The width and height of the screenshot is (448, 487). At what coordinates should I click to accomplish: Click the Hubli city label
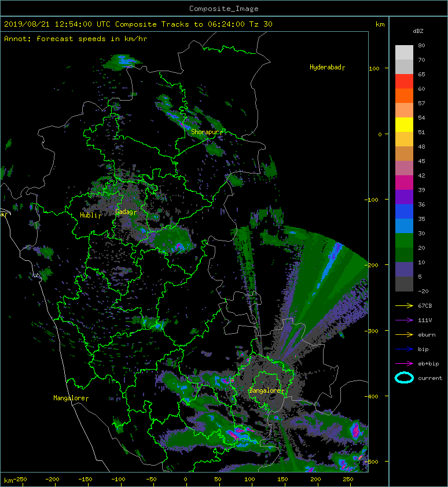[90, 215]
